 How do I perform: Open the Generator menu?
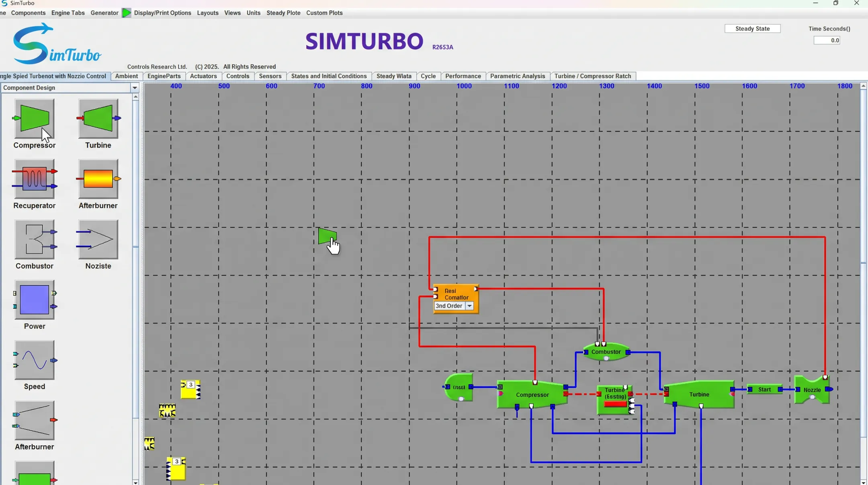[104, 13]
